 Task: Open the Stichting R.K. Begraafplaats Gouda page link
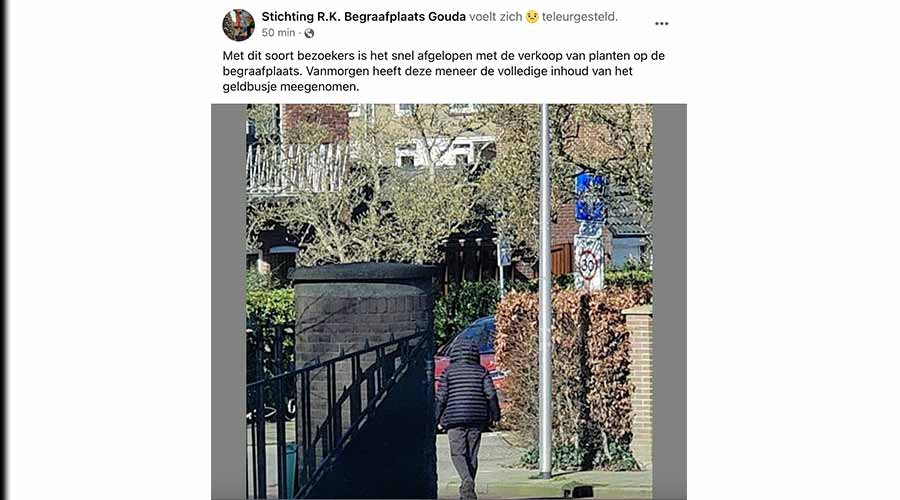(363, 17)
